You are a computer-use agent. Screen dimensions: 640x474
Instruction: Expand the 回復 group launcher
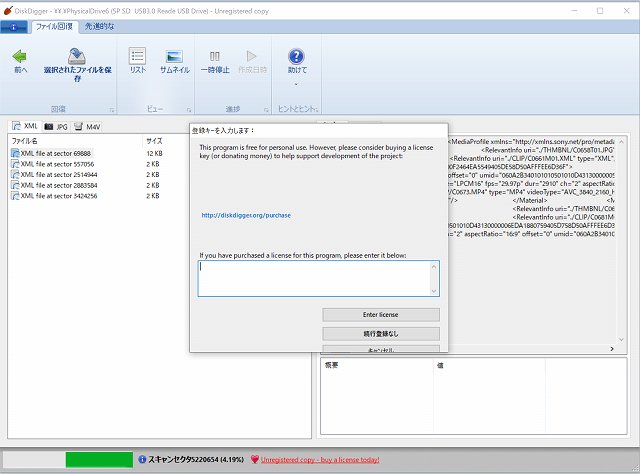112,110
